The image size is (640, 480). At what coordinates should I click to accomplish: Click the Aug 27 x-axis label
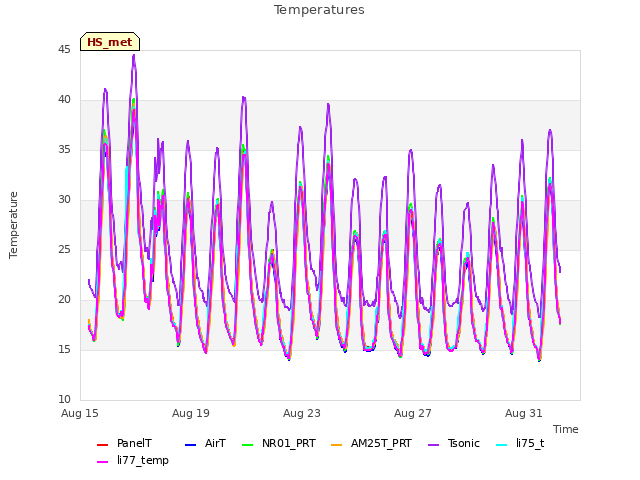tap(413, 413)
